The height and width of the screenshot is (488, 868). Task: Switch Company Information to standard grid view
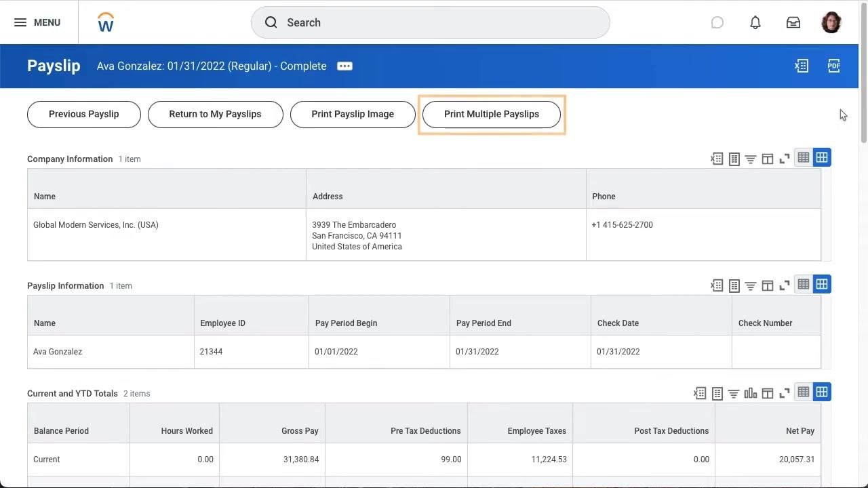(822, 157)
